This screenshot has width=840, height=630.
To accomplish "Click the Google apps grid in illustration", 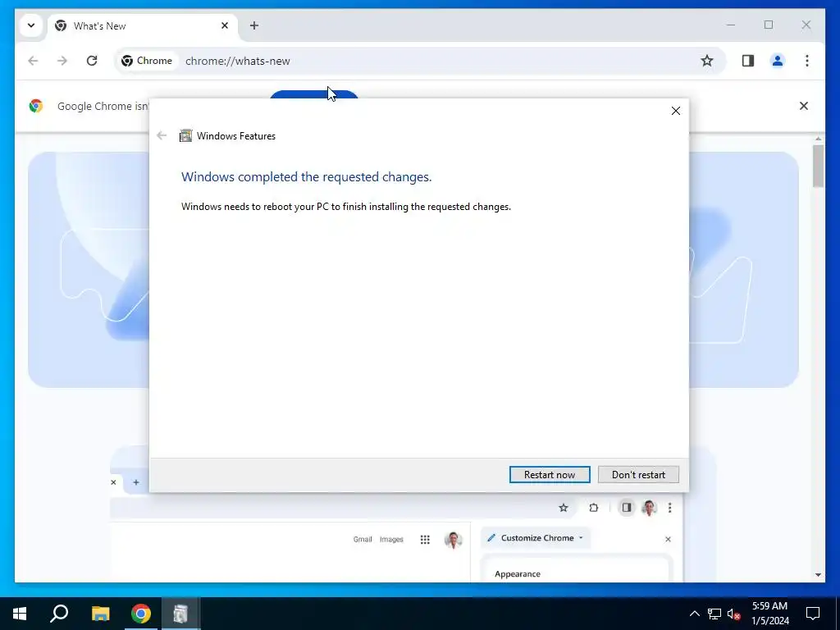I will coord(425,540).
